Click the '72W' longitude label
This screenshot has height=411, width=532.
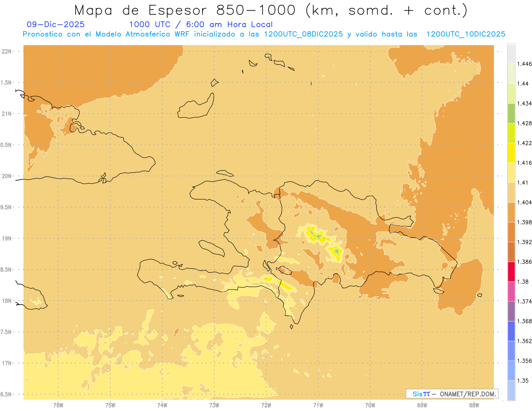266,405
